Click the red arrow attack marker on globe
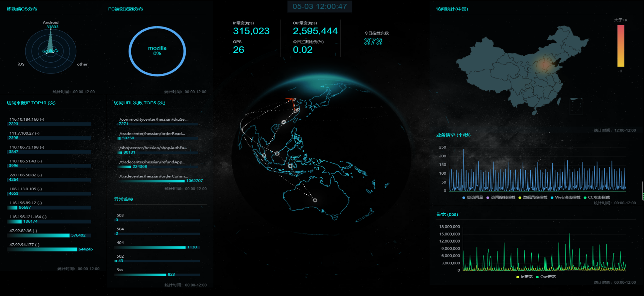 pyautogui.click(x=290, y=100)
